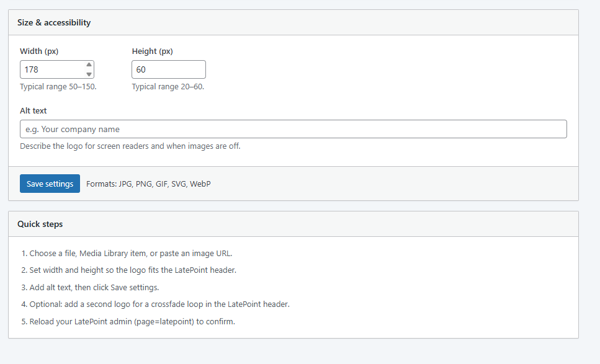Click the "Width (px)" label
Viewport: 600px width, 364px height.
pos(39,51)
